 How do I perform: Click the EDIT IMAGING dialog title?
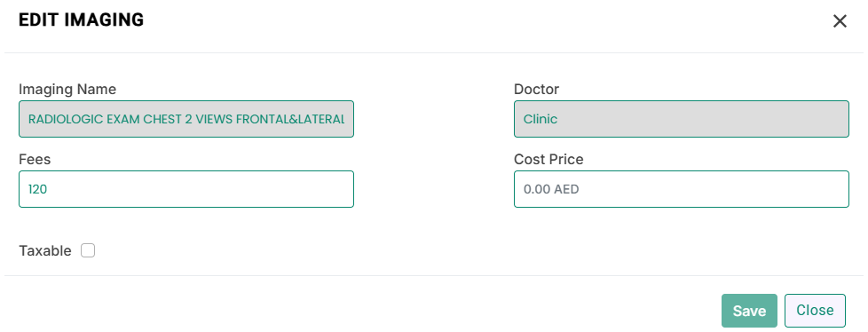[82, 20]
